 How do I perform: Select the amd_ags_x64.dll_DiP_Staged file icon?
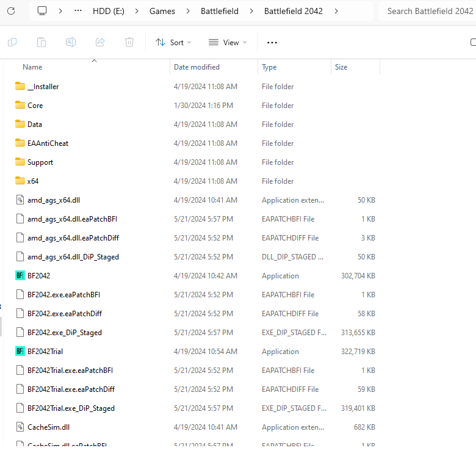[20, 256]
